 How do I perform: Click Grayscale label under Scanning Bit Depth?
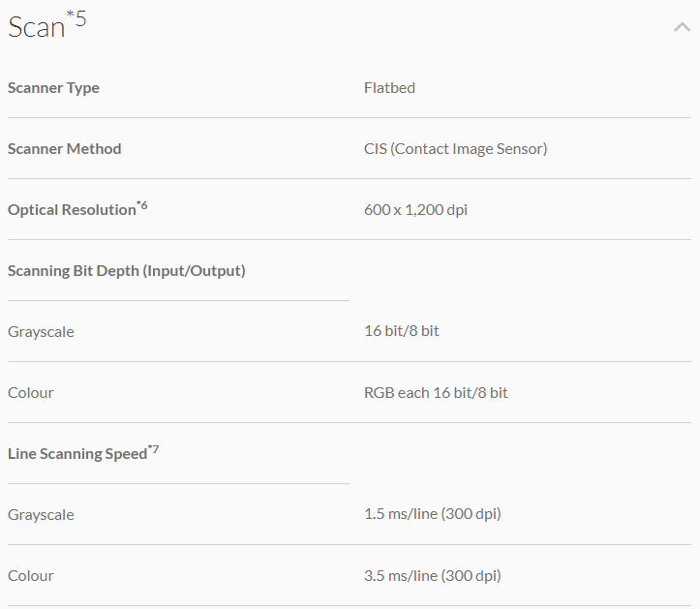tap(41, 332)
